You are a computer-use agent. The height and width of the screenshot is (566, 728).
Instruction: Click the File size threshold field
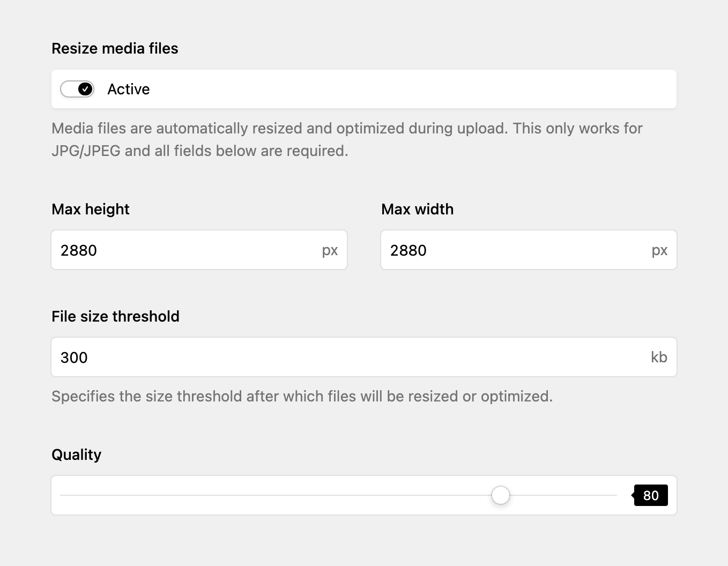364,357
